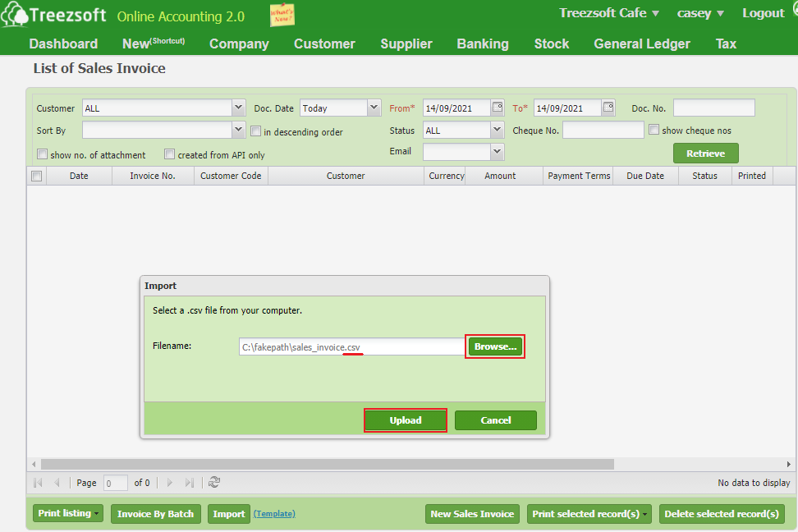Open the Template link
Screen dimensions: 798x532
tap(274, 514)
